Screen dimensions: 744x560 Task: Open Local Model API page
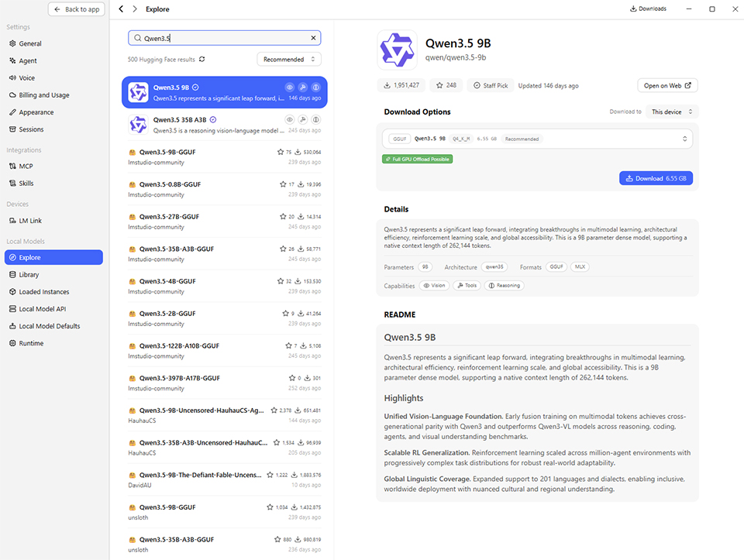click(x=53, y=309)
